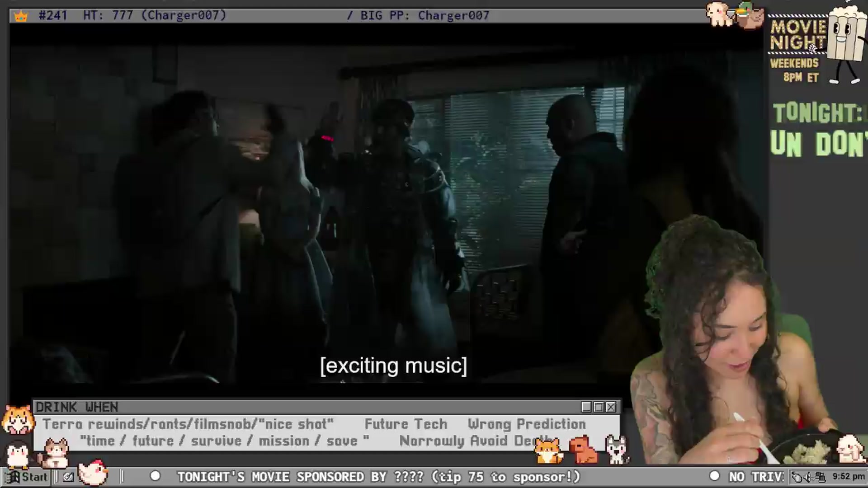Click the "NO TRIV" taskbar text
Image resolution: width=868 pixels, height=488 pixels.
coord(756,477)
